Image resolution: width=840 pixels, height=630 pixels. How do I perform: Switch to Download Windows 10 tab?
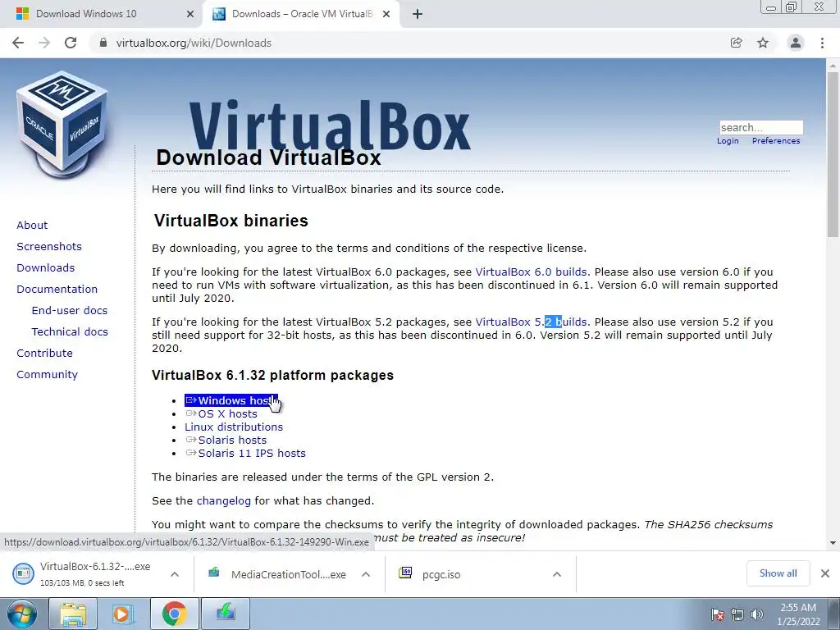(x=101, y=15)
